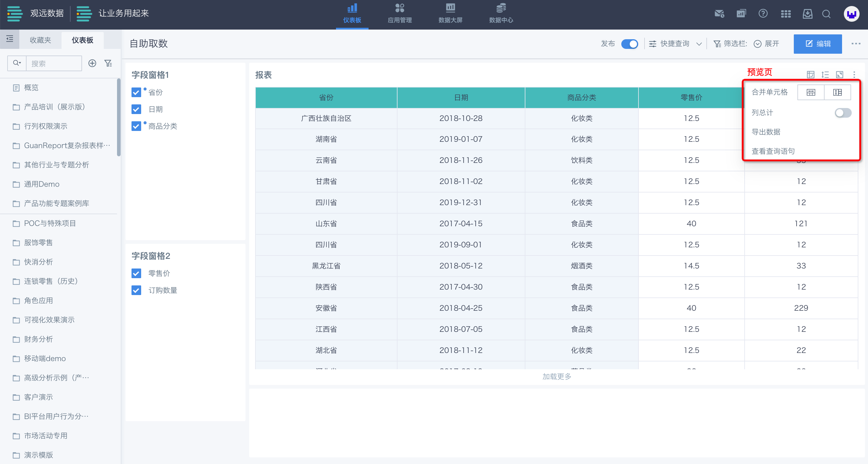Uncheck the 省份 field checkbox

click(x=136, y=92)
